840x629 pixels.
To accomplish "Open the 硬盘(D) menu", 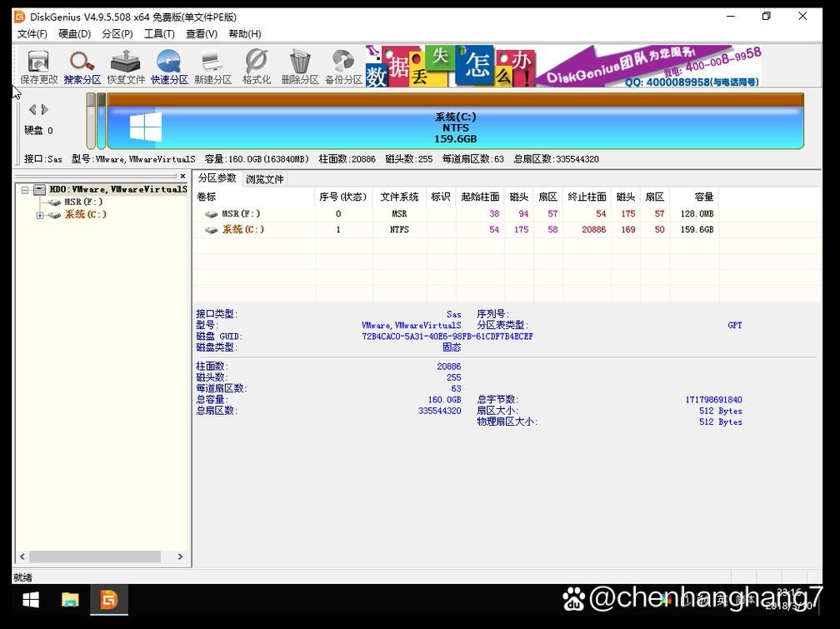I will click(x=74, y=34).
